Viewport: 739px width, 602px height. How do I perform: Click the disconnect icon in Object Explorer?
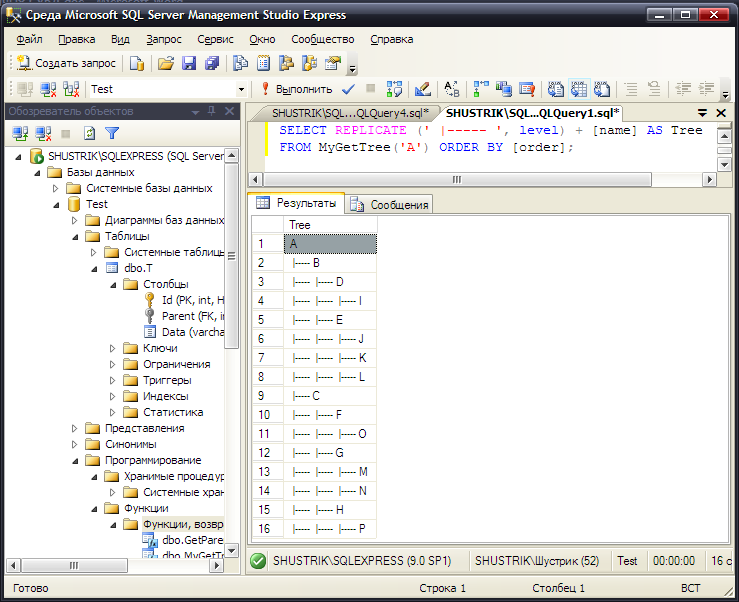click(43, 133)
